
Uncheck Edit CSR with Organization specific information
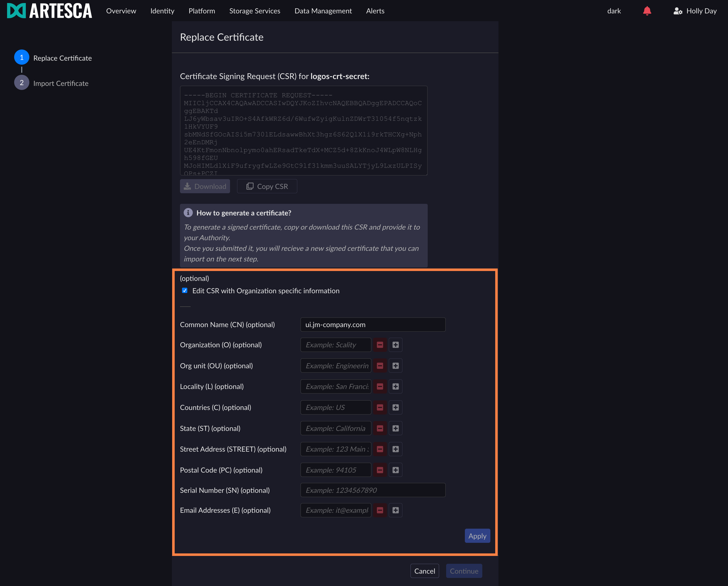tap(185, 290)
